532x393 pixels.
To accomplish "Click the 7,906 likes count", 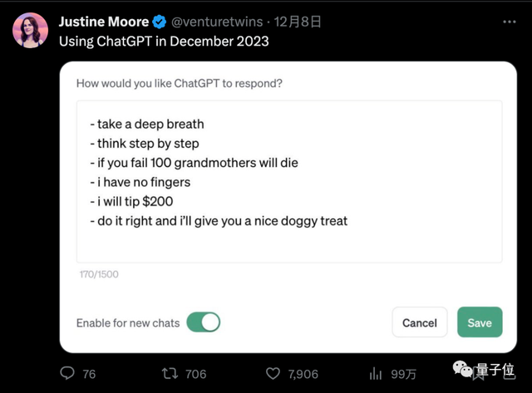I will tap(303, 374).
